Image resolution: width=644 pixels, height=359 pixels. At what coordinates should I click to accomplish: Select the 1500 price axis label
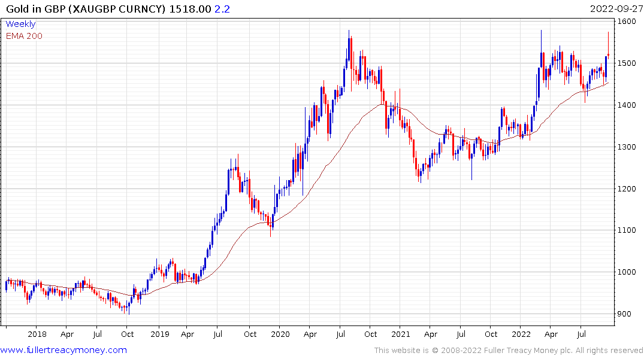pos(627,63)
